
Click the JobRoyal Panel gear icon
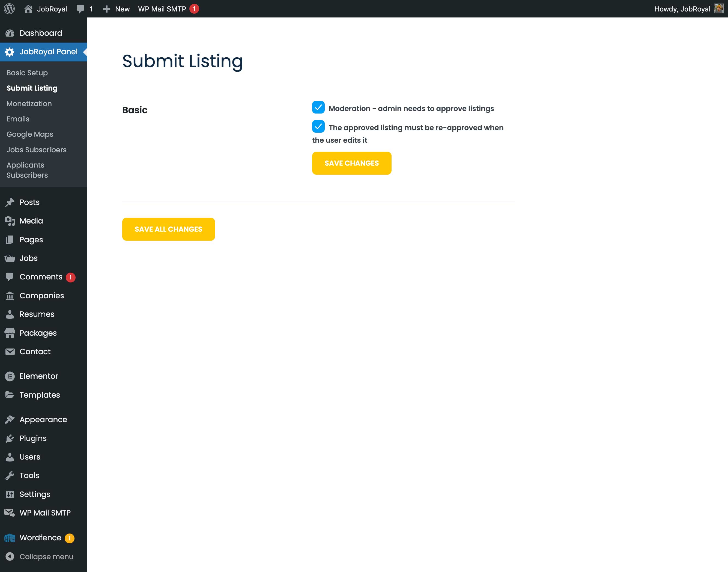[x=10, y=52]
